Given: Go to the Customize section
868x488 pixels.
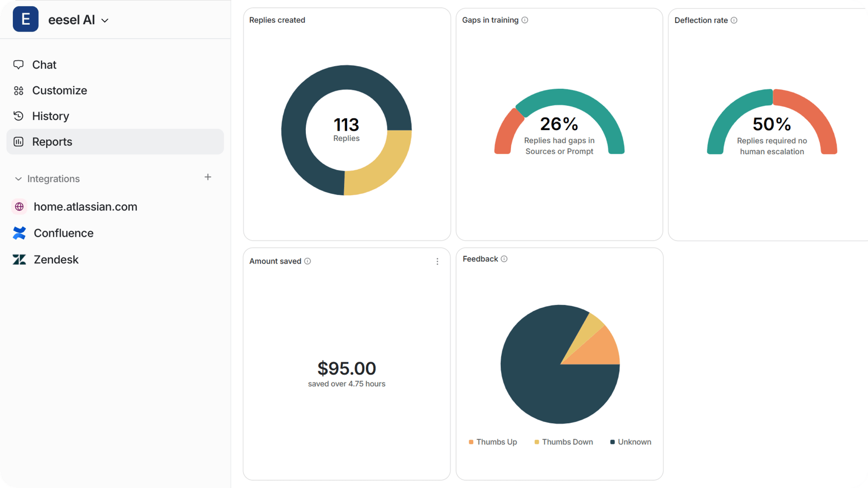Looking at the screenshot, I should pyautogui.click(x=59, y=90).
